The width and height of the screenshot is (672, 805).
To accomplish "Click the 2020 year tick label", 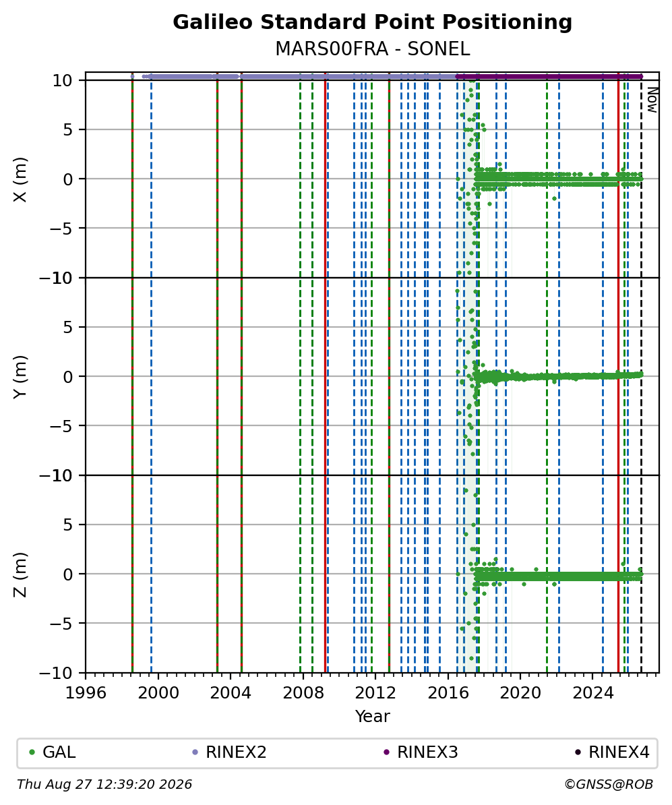I will tap(520, 693).
